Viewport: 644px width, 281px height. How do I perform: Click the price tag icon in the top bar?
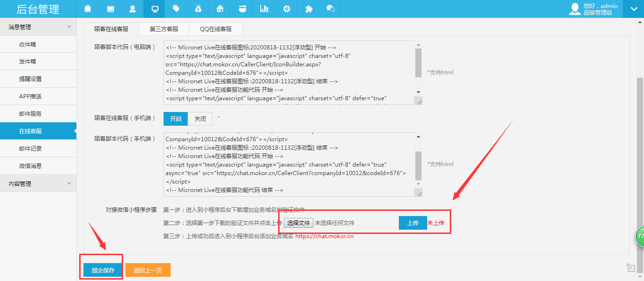tap(176, 8)
